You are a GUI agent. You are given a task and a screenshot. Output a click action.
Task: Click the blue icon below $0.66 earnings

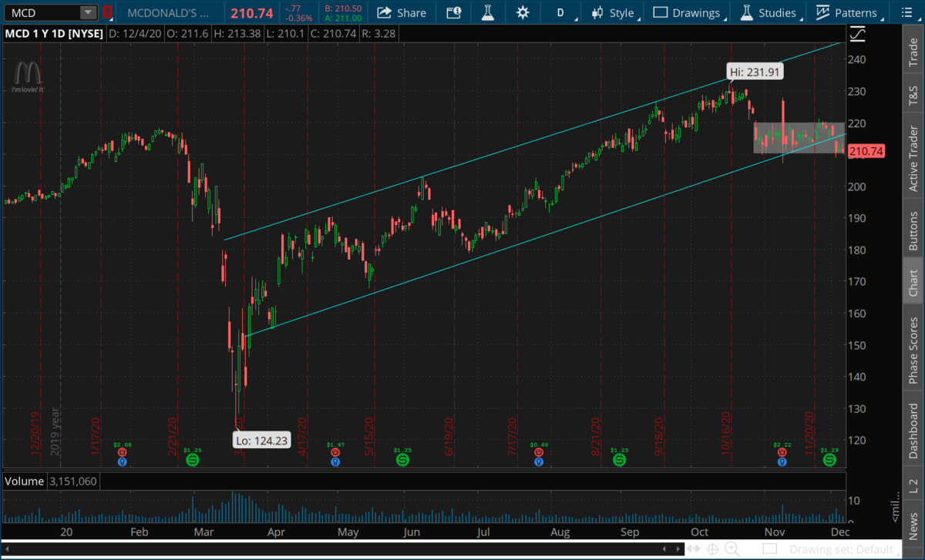coord(539,462)
